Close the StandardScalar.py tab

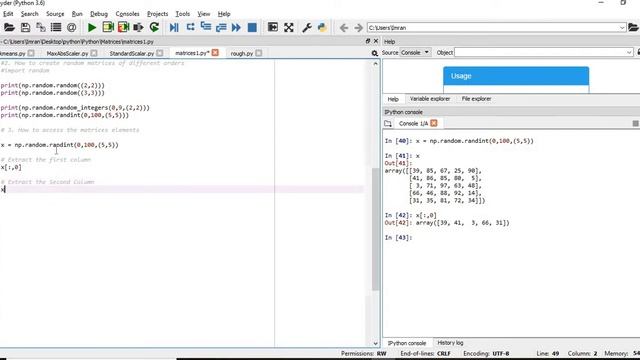[160, 53]
